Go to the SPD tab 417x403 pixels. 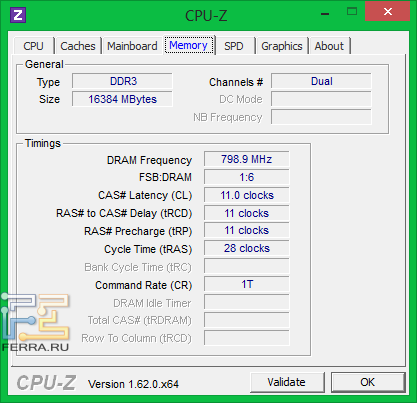coord(234,46)
